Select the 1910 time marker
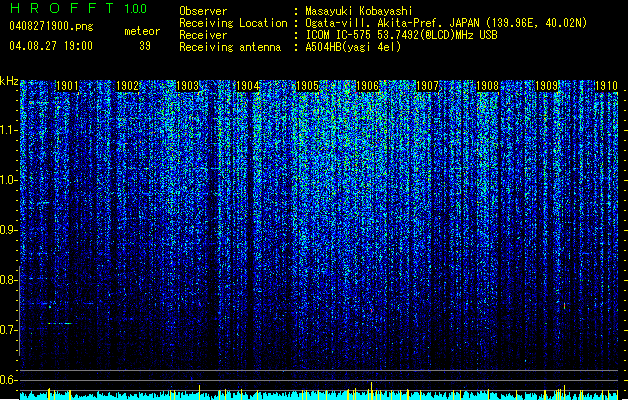The width and height of the screenshot is (629, 400). pyautogui.click(x=606, y=86)
